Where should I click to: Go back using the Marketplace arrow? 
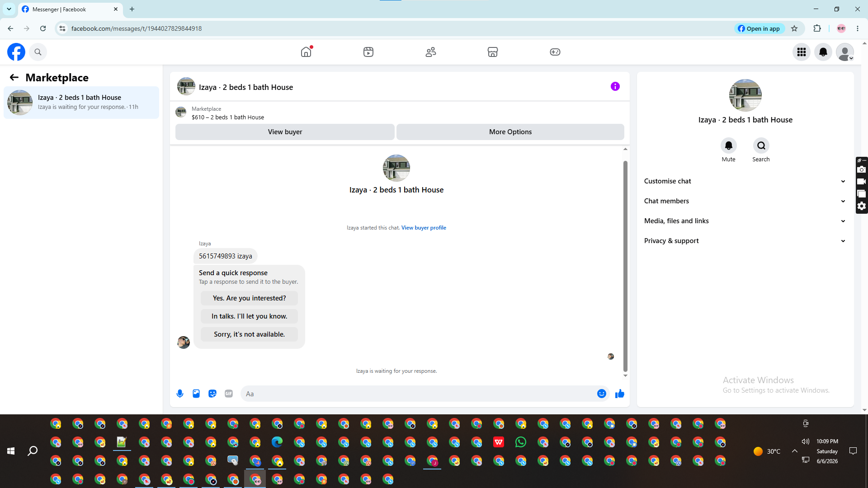click(14, 78)
